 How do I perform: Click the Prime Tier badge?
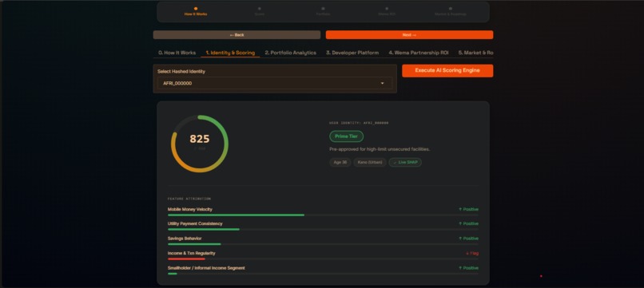point(346,136)
